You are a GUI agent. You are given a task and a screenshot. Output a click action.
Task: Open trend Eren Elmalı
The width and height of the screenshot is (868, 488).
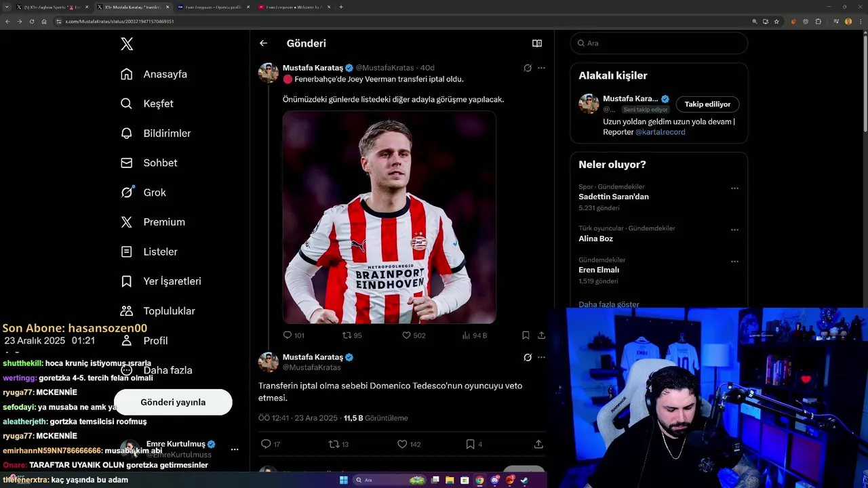pos(599,270)
